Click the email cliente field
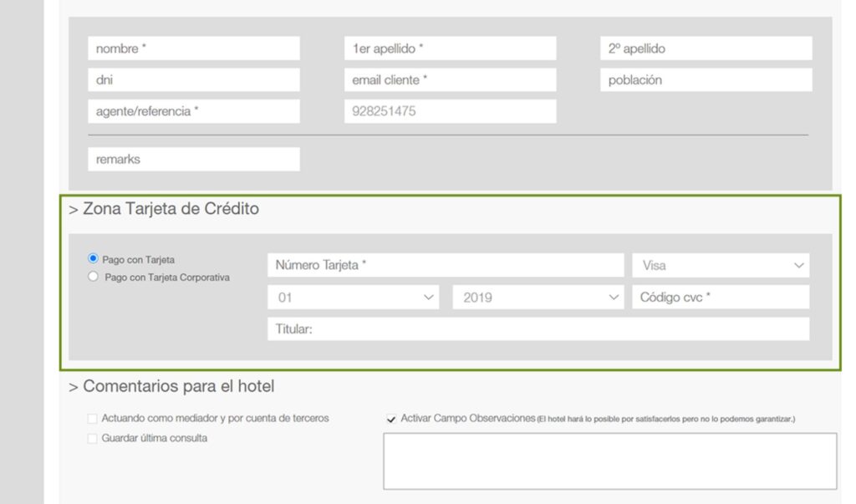 point(450,80)
